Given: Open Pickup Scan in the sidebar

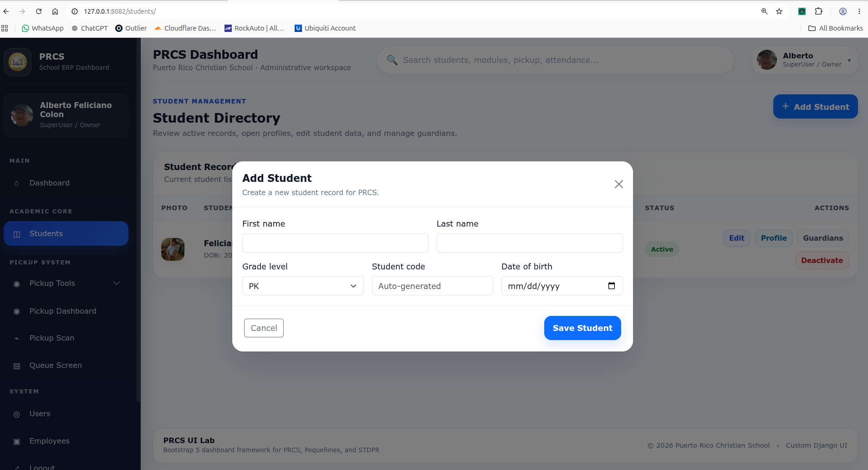Looking at the screenshot, I should [x=66, y=338].
